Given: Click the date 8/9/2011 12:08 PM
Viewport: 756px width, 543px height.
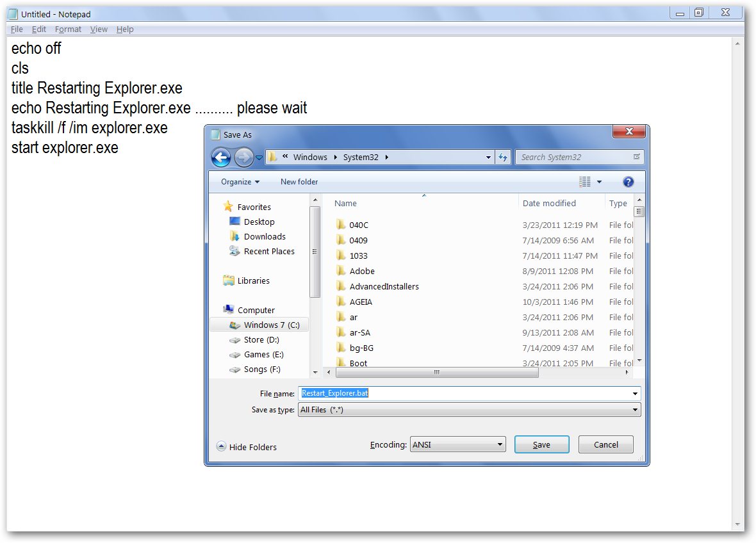Looking at the screenshot, I should click(x=557, y=271).
